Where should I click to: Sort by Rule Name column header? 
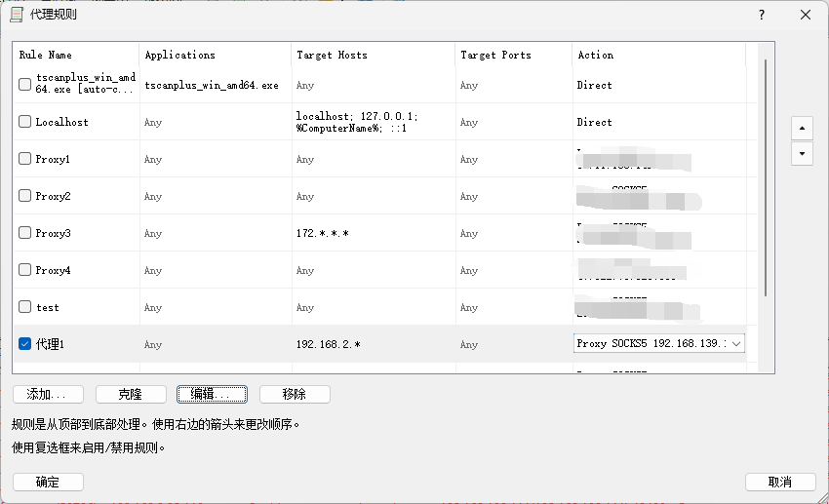click(x=76, y=55)
